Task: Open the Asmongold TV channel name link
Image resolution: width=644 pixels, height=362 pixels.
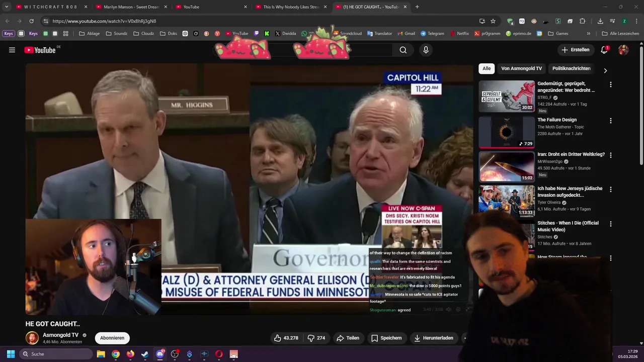Action: [x=60, y=335]
